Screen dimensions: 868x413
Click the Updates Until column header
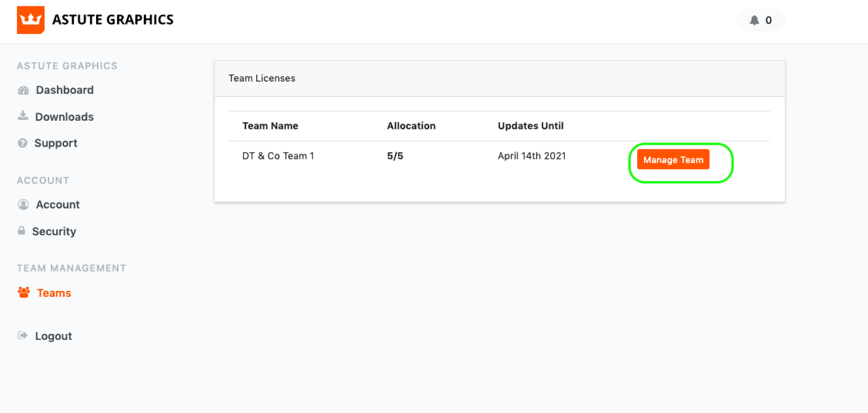click(x=530, y=125)
